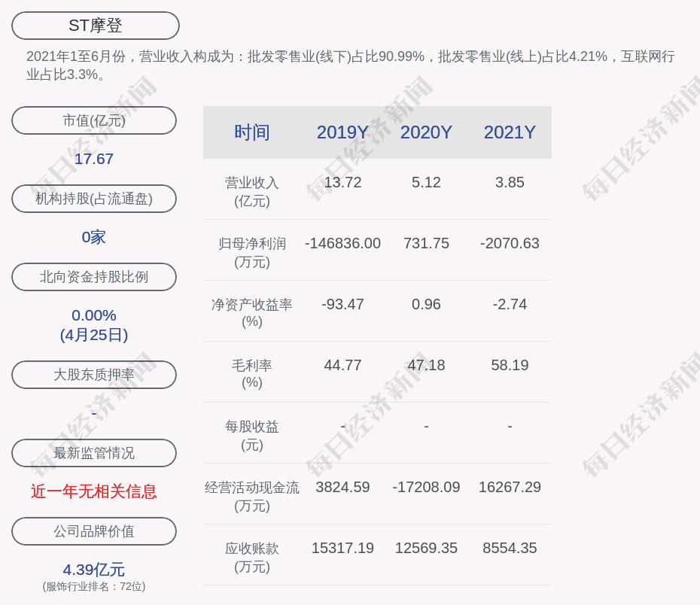Select the 市值(亿元) label pill
Screen dimensions: 700x605
pos(94,120)
